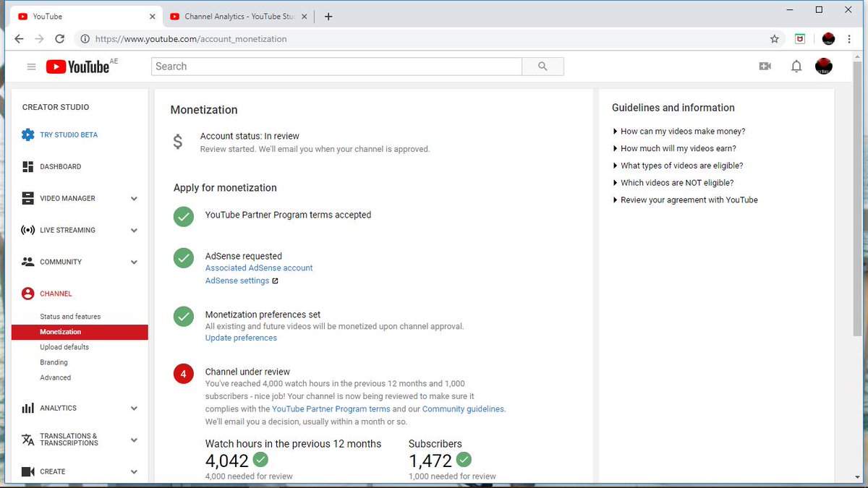
Task: Click the address bar URL
Action: point(191,39)
